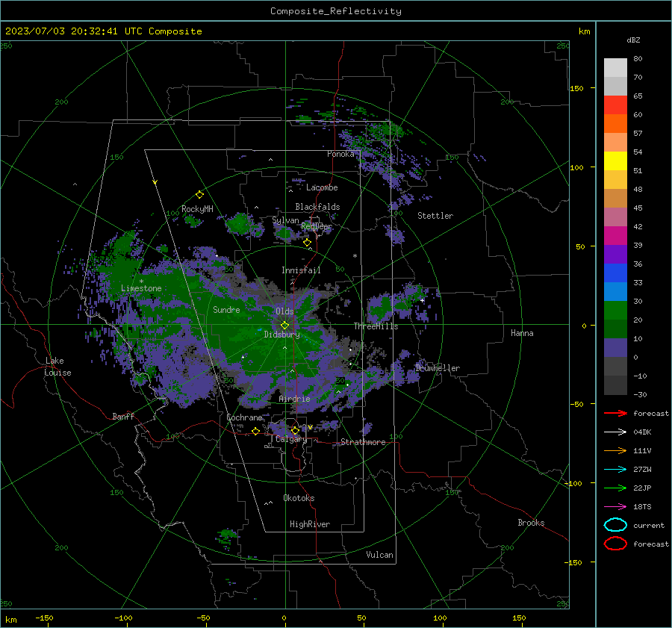Click the 150 tick on right axis
The height and width of the screenshot is (628, 672).
click(x=576, y=88)
